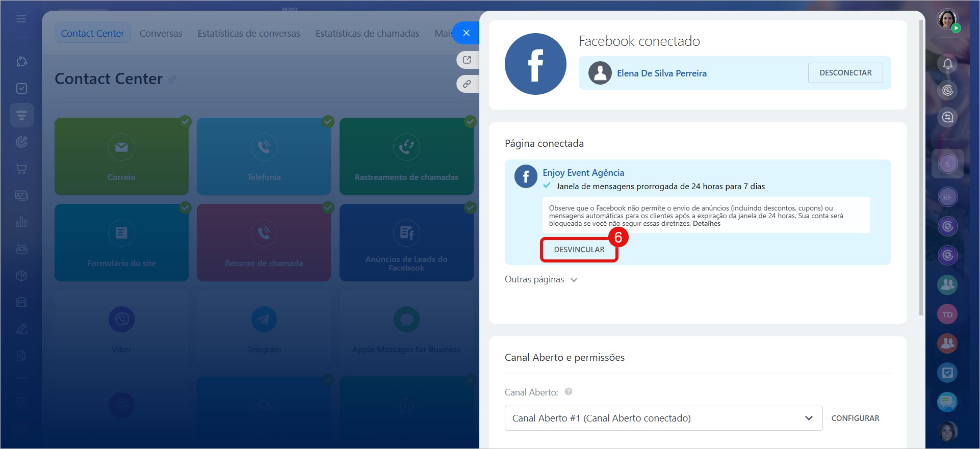Click the DESCONECTAR button
980x449 pixels.
845,73
